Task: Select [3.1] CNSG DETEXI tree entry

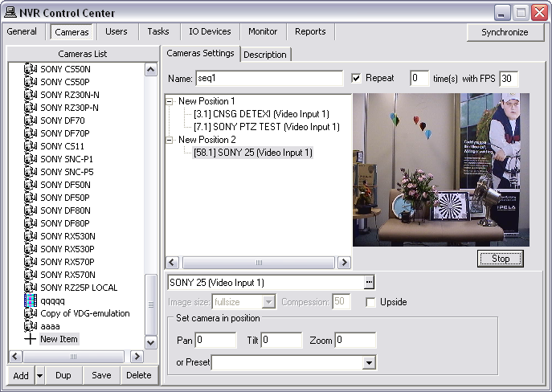Action: [261, 114]
